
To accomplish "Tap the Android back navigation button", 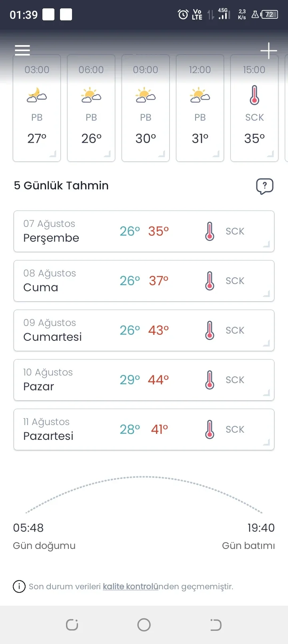I will pos(216,625).
